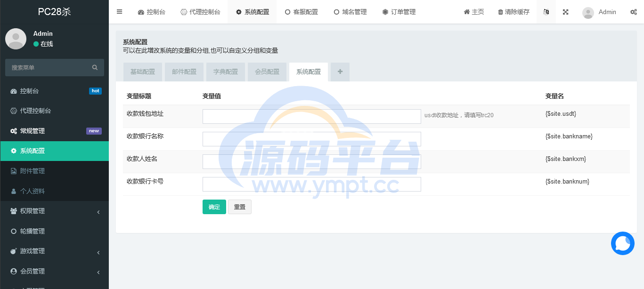Open 控制台 in the sidebar

(54, 91)
